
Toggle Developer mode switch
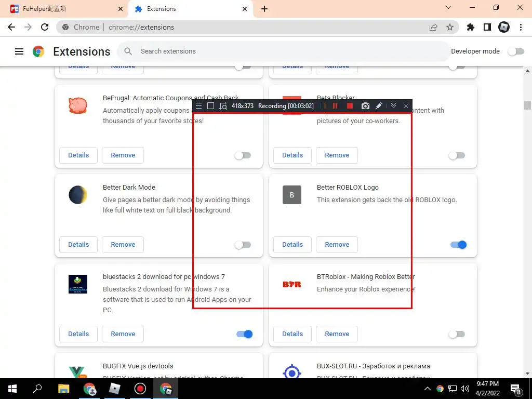point(516,51)
